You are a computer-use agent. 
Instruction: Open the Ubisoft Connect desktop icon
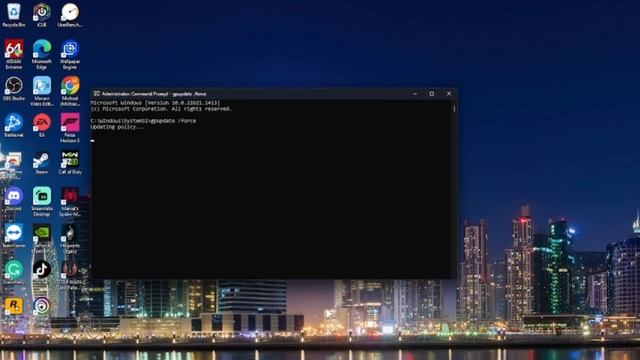tap(42, 307)
